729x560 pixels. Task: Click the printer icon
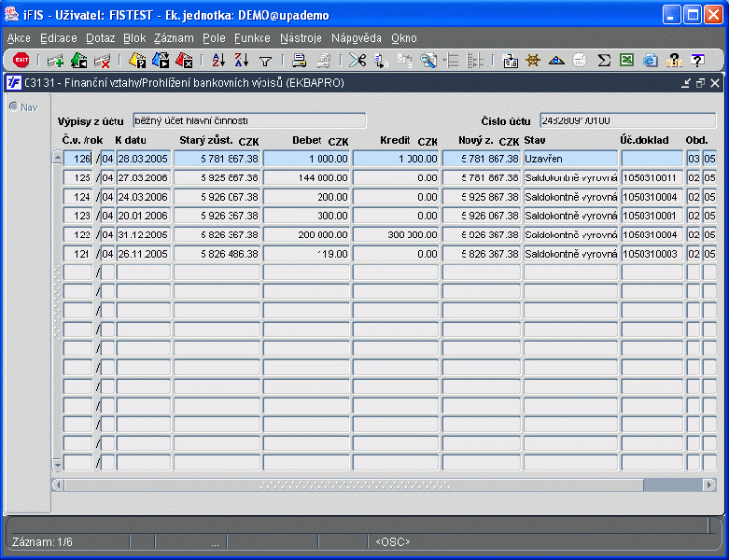pyautogui.click(x=299, y=61)
